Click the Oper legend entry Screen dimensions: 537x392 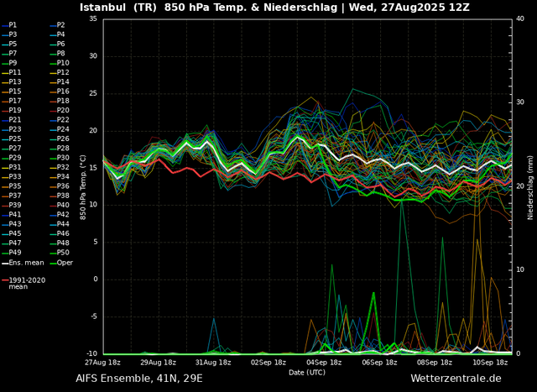pos(61,263)
